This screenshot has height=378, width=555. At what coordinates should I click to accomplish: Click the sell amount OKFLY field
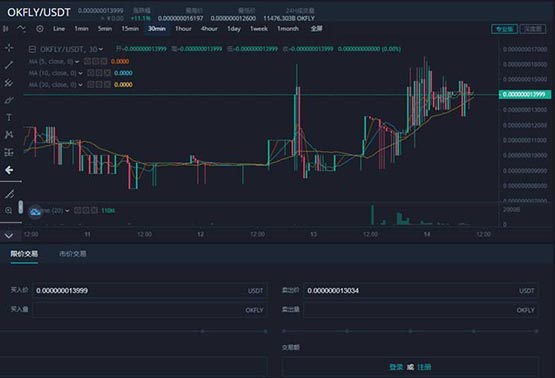(421, 310)
